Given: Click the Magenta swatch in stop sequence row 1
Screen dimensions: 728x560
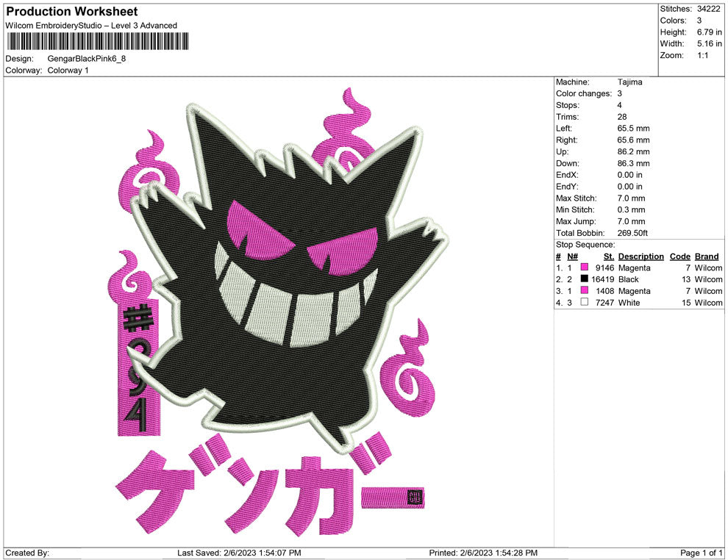Looking at the screenshot, I should (585, 268).
